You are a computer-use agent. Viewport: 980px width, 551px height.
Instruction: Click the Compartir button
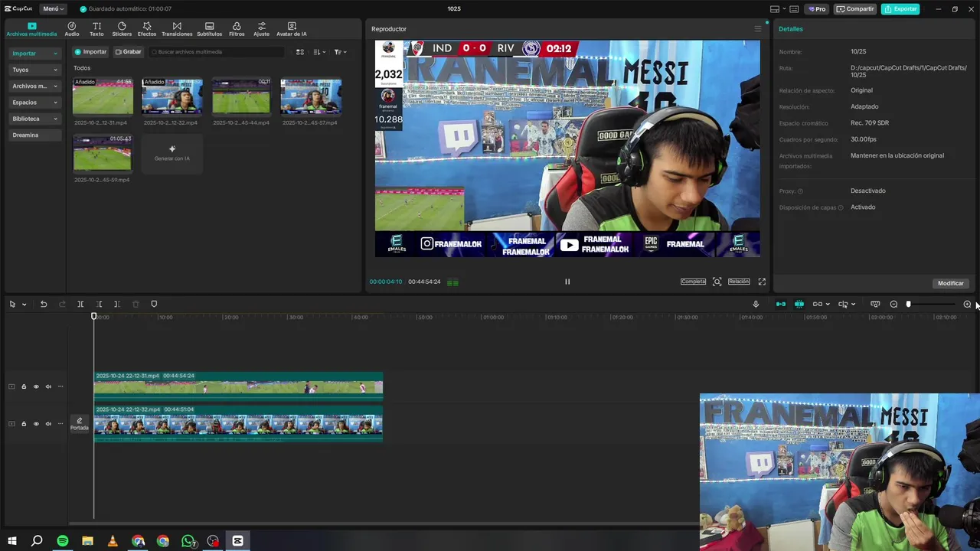point(855,9)
